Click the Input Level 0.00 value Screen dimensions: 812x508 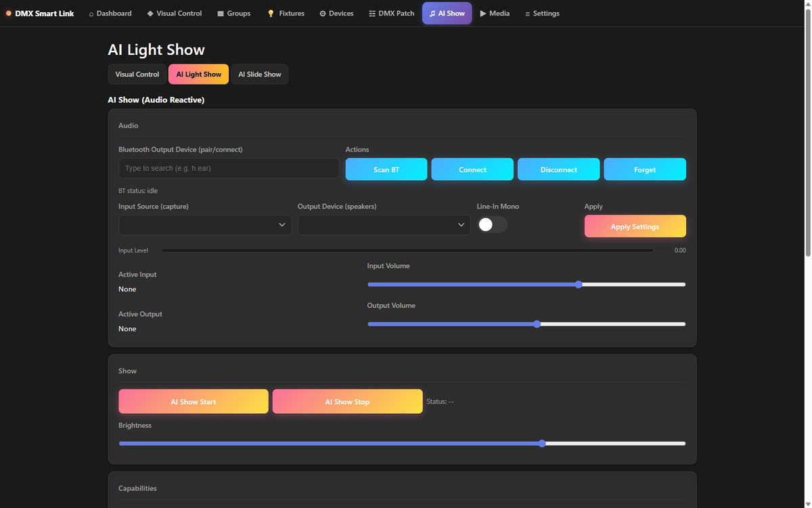(x=680, y=251)
